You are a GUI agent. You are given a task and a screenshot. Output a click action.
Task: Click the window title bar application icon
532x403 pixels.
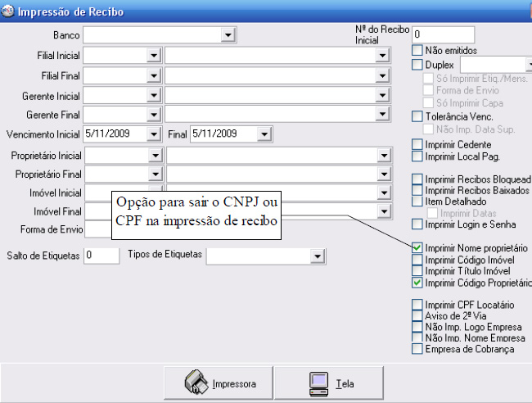point(7,9)
